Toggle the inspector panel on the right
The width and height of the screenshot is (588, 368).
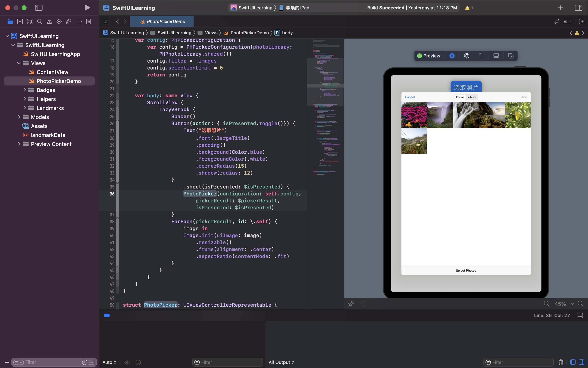[579, 8]
